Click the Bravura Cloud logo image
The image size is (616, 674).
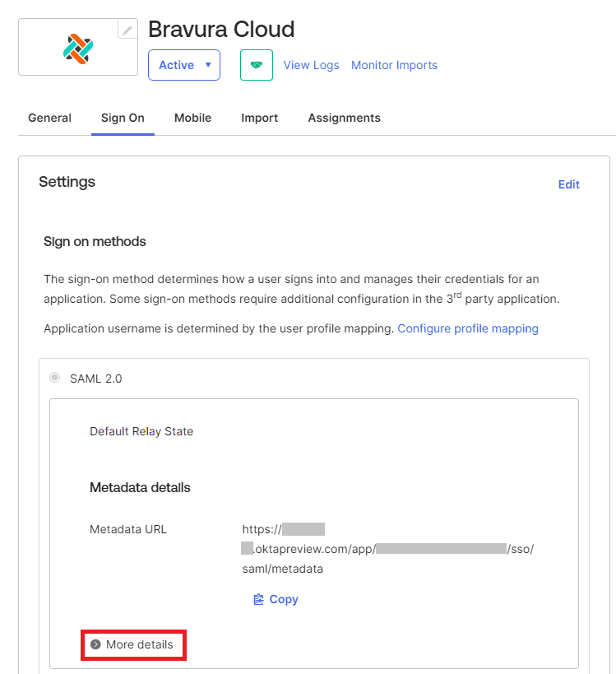78,49
